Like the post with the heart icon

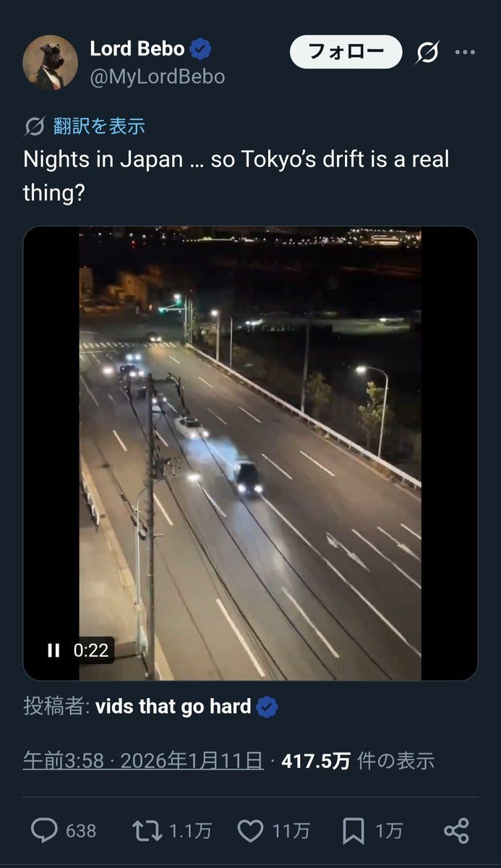(250, 830)
